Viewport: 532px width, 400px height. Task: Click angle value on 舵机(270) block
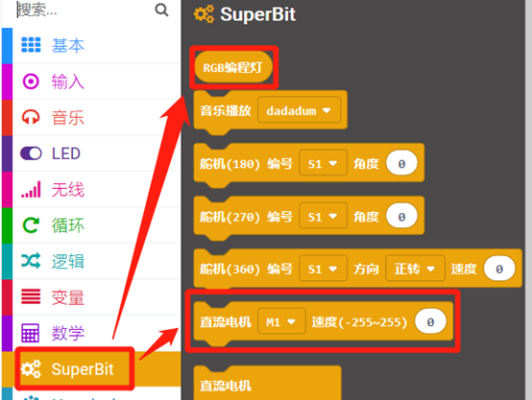[401, 216]
